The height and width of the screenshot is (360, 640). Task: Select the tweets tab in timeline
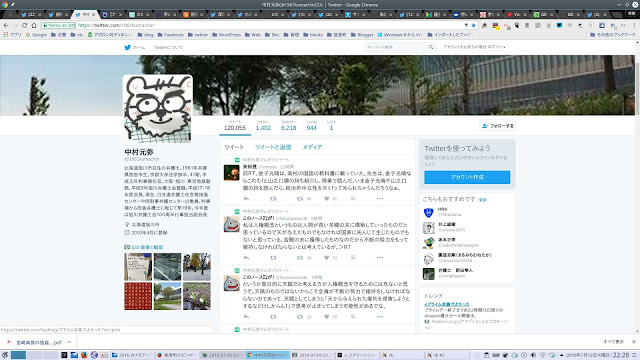click(234, 147)
